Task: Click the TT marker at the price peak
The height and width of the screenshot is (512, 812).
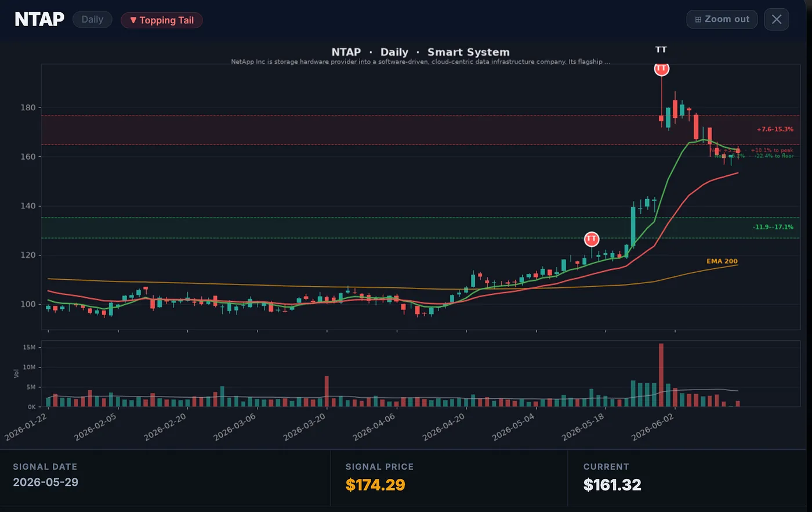Action: point(661,68)
